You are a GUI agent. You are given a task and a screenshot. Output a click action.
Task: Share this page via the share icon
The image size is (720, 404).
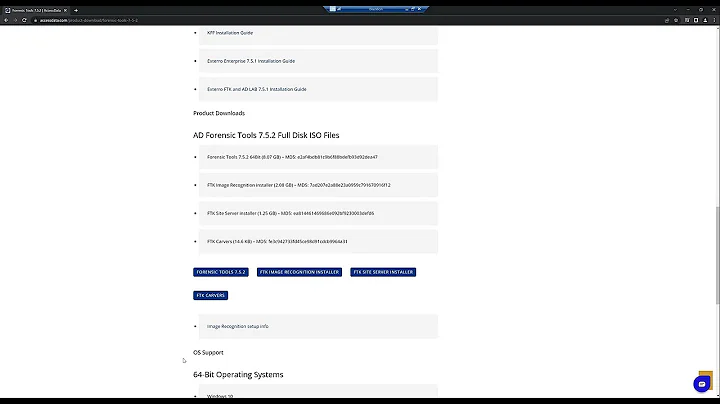(667, 20)
